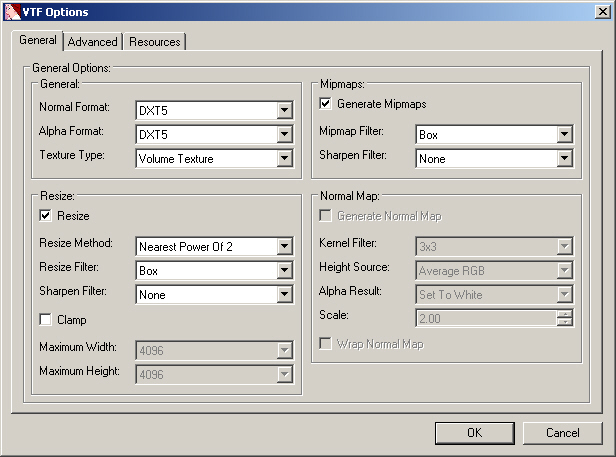Enable the Clamp checkbox

(45, 320)
